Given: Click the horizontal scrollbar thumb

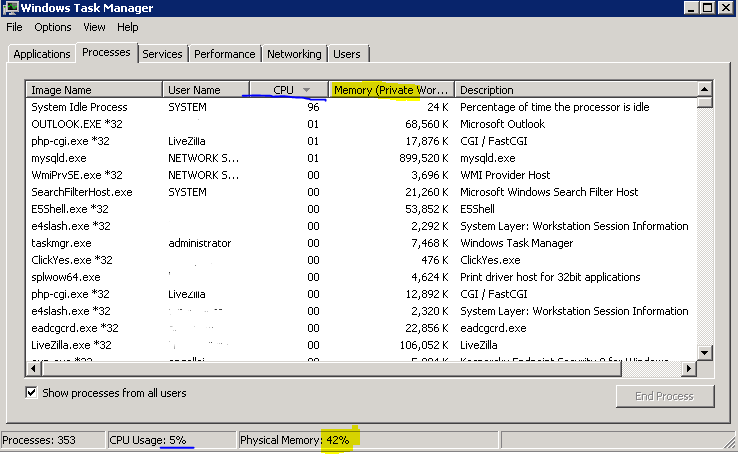Looking at the screenshot, I should [x=332, y=368].
